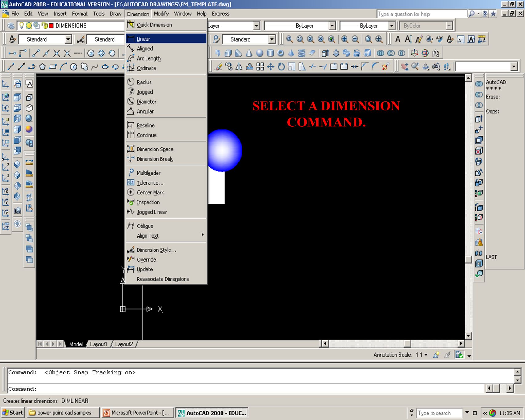Click the red DIMENSIONS layer color swatch
The image size is (525, 420).
click(51, 26)
